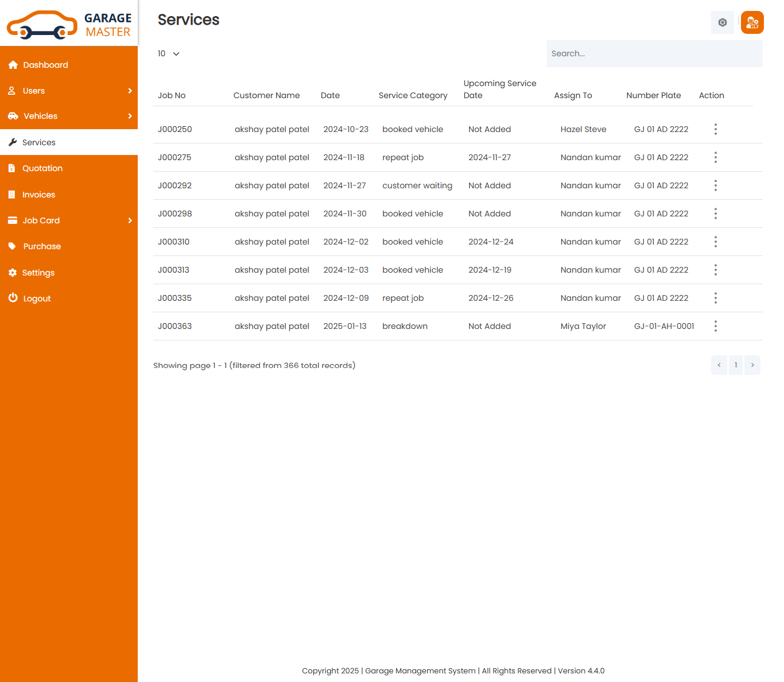Click three-dot menu for job J000310
The image size is (784, 682).
[715, 242]
